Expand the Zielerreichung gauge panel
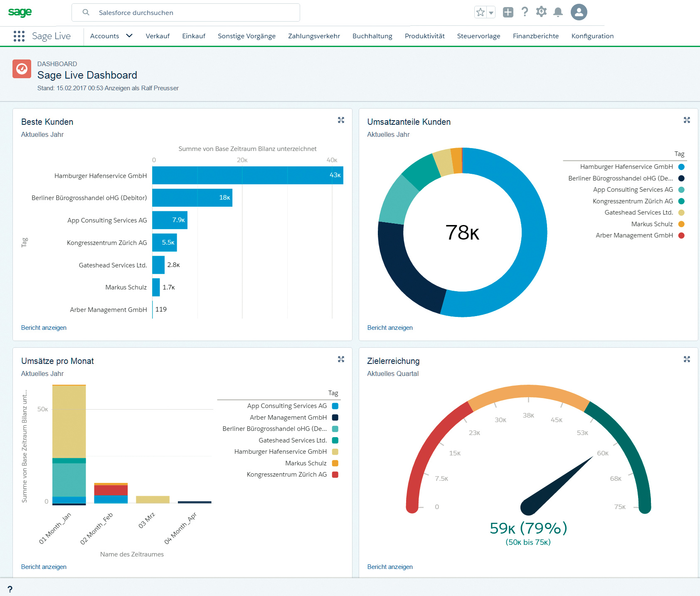 pyautogui.click(x=687, y=359)
